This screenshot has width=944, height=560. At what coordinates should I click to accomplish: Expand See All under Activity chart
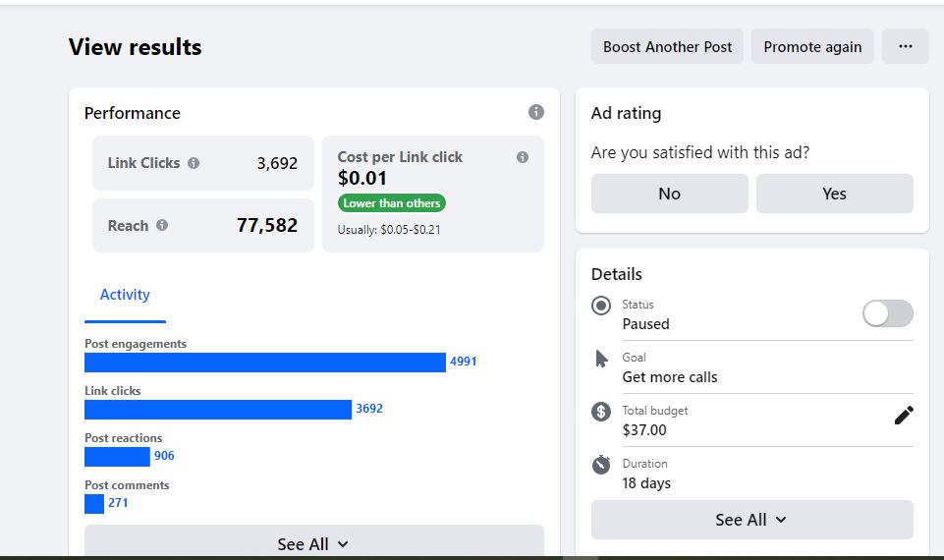click(313, 543)
